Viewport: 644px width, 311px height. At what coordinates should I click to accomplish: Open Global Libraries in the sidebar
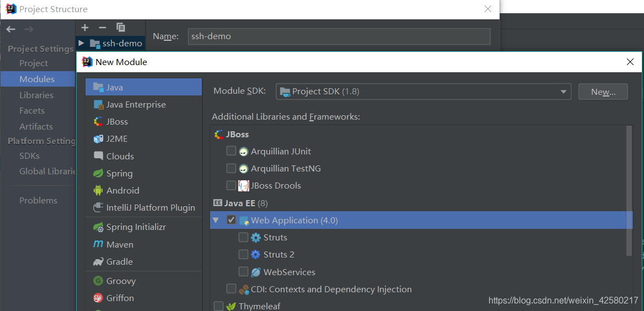(x=47, y=171)
